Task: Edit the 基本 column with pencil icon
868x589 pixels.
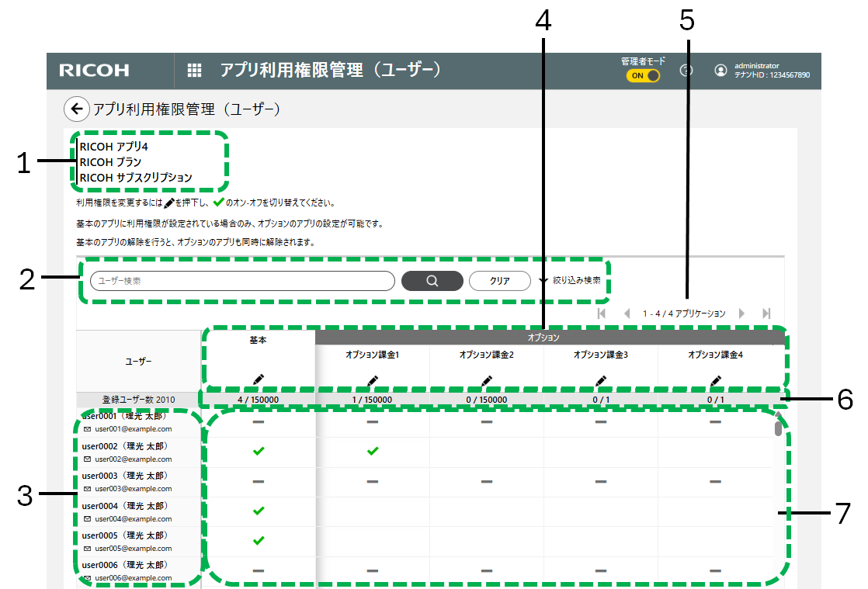Action: tap(259, 379)
